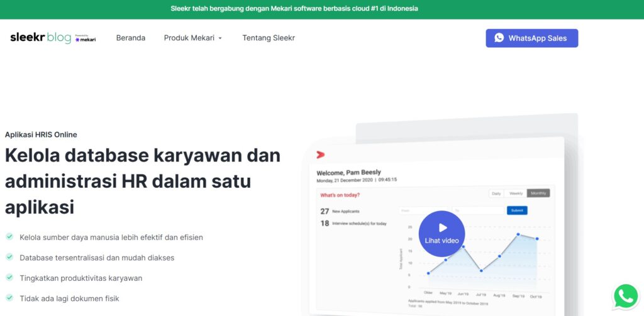Click text 'Aplikasi HRIS Online'
The image size is (644, 316).
click(41, 134)
